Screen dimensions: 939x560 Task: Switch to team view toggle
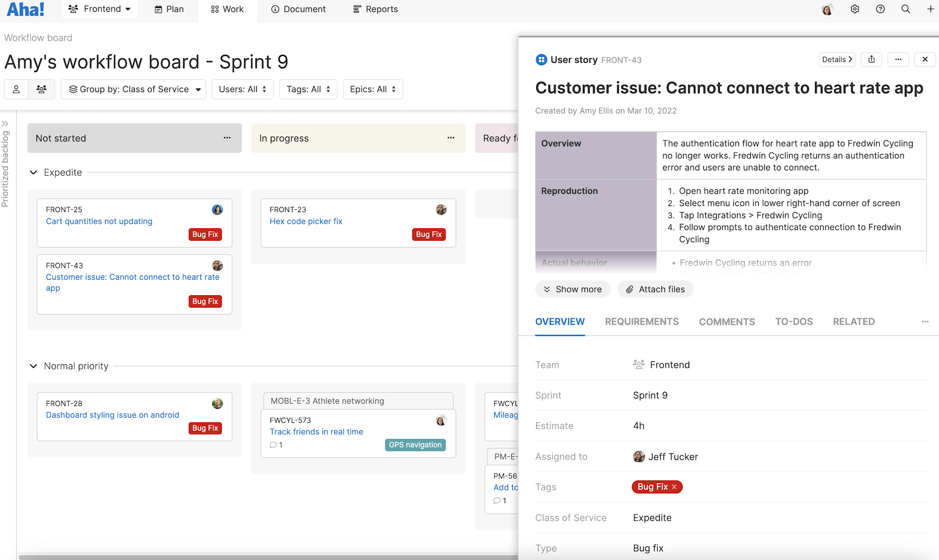tap(41, 89)
